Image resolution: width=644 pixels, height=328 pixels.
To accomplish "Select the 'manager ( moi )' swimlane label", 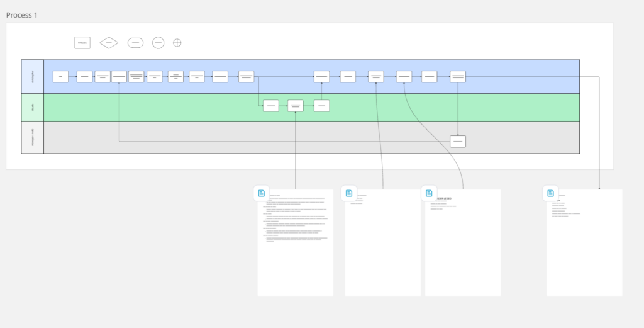I will 33,137.
